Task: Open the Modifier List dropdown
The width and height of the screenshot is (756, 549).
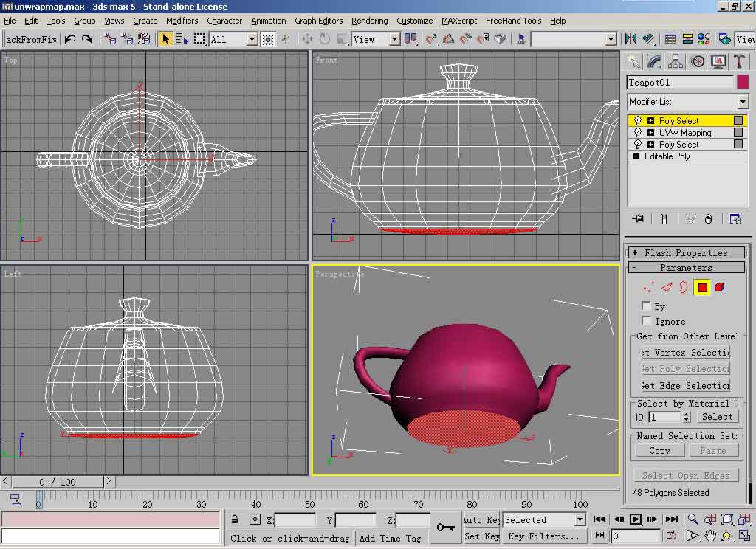Action: click(x=743, y=102)
